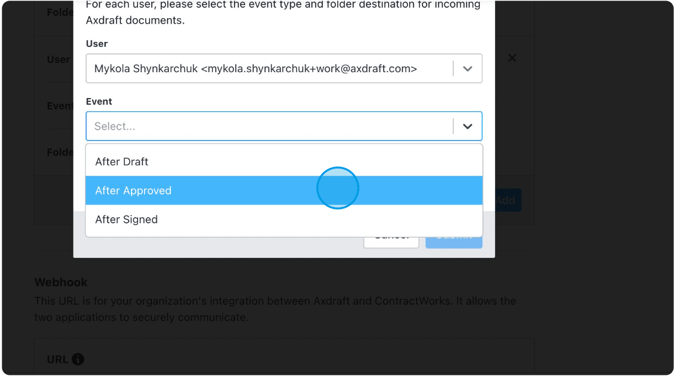Click the URL info icon

click(x=78, y=359)
